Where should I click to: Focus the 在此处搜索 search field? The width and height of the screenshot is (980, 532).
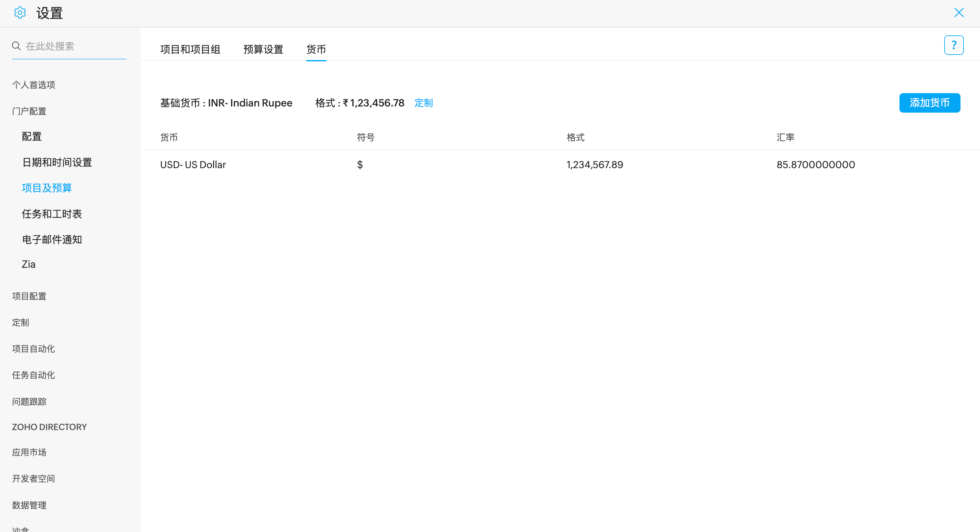click(74, 46)
